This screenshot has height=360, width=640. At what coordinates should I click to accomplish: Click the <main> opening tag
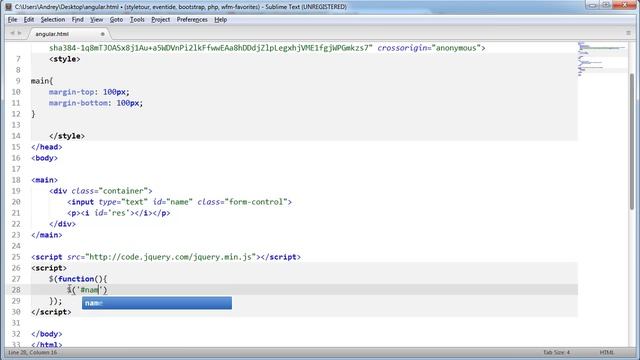click(44, 180)
